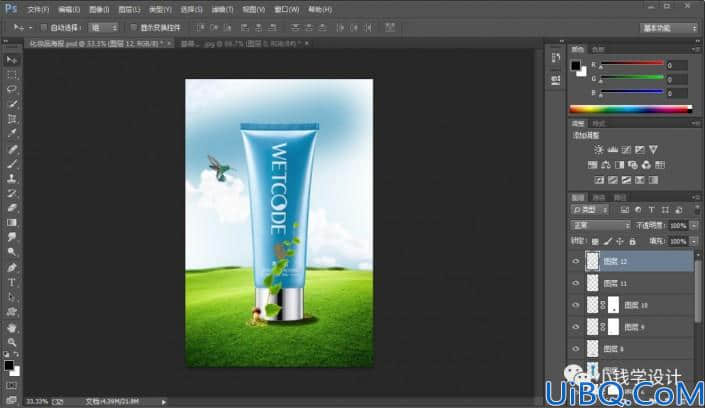
Task: Select the Crop tool
Action: (x=12, y=119)
